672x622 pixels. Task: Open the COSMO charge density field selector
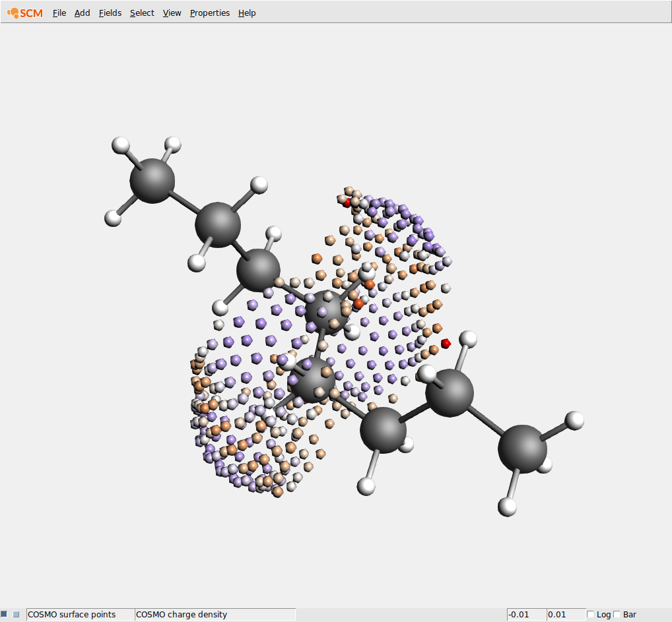pos(215,614)
